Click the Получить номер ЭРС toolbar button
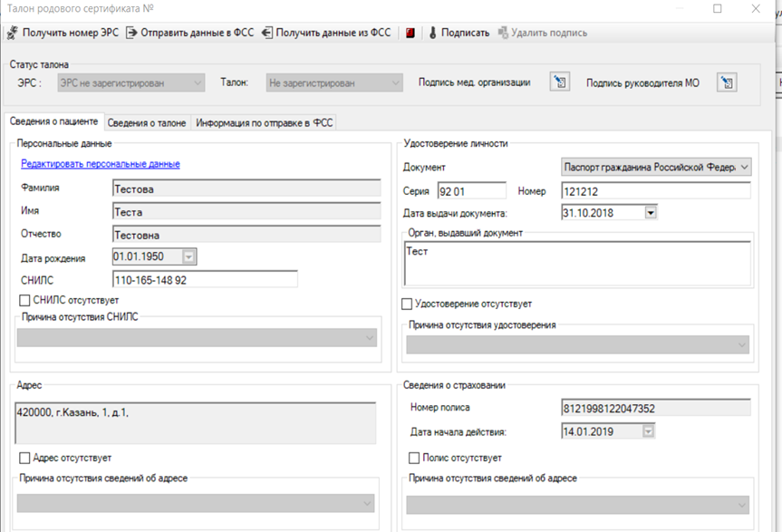The image size is (782, 532). pos(63,33)
